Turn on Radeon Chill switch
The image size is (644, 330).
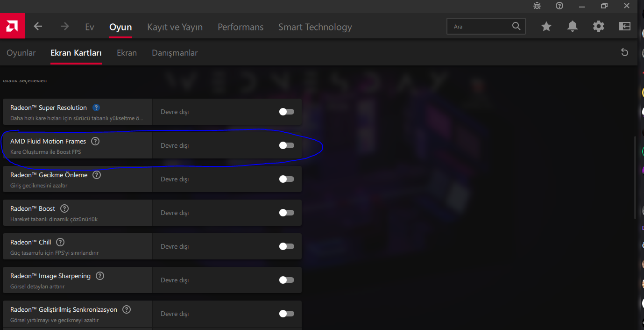tap(286, 246)
